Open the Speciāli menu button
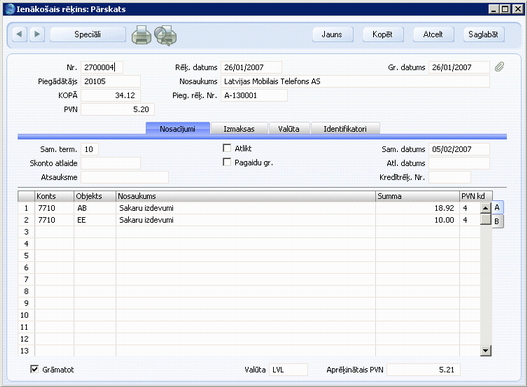 click(88, 34)
